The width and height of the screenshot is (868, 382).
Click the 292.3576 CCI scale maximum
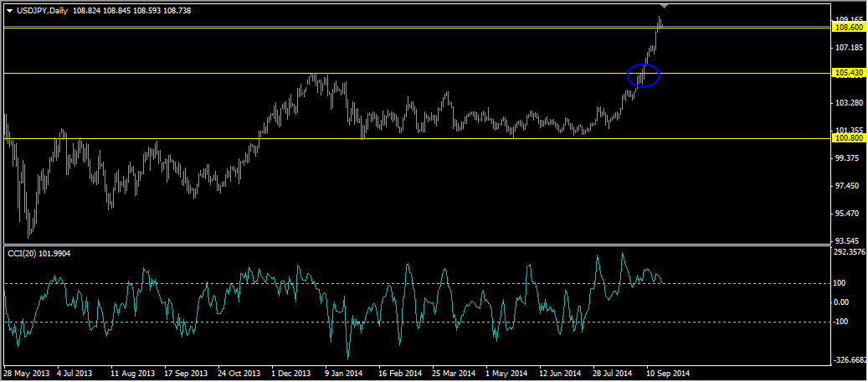[850, 251]
